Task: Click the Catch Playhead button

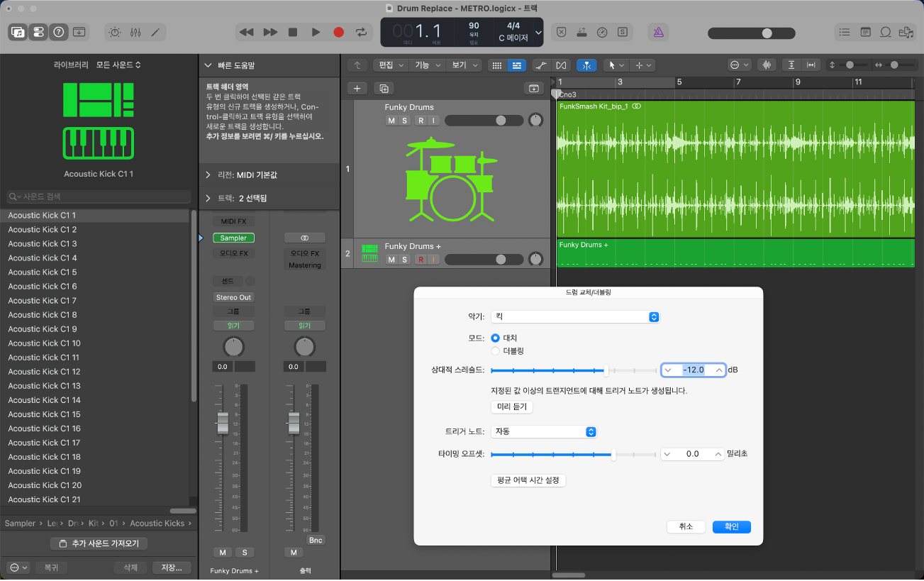Action: point(586,65)
